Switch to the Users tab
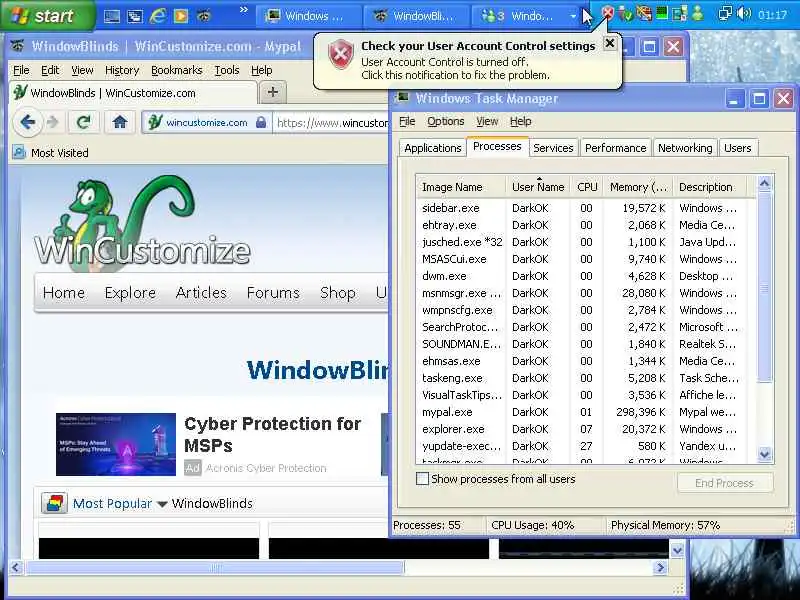Screen dimensions: 800x600 click(737, 148)
